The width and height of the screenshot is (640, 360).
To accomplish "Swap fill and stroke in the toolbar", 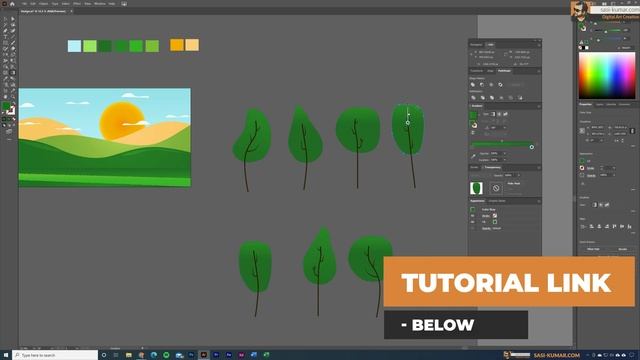I will [x=13, y=104].
